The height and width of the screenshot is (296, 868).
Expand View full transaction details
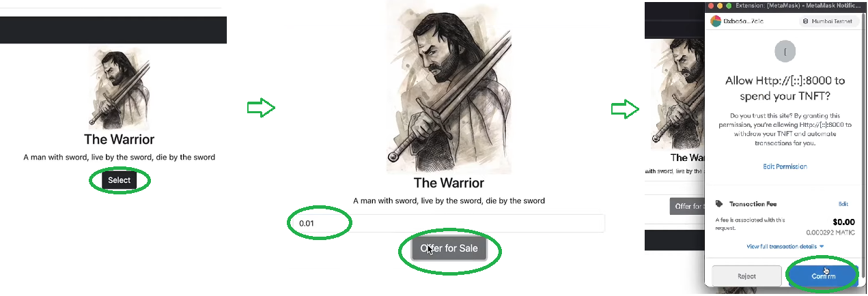[785, 246]
